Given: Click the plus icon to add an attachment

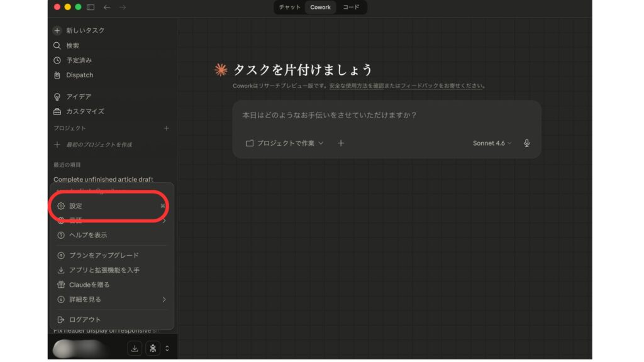Looking at the screenshot, I should tap(341, 143).
